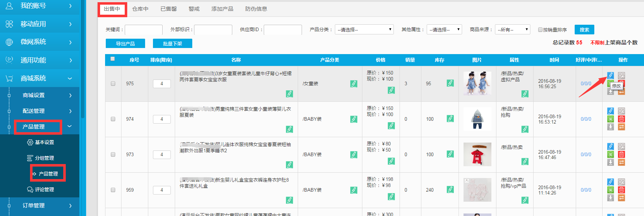Open the QR code icon for product 975

pos(621,76)
